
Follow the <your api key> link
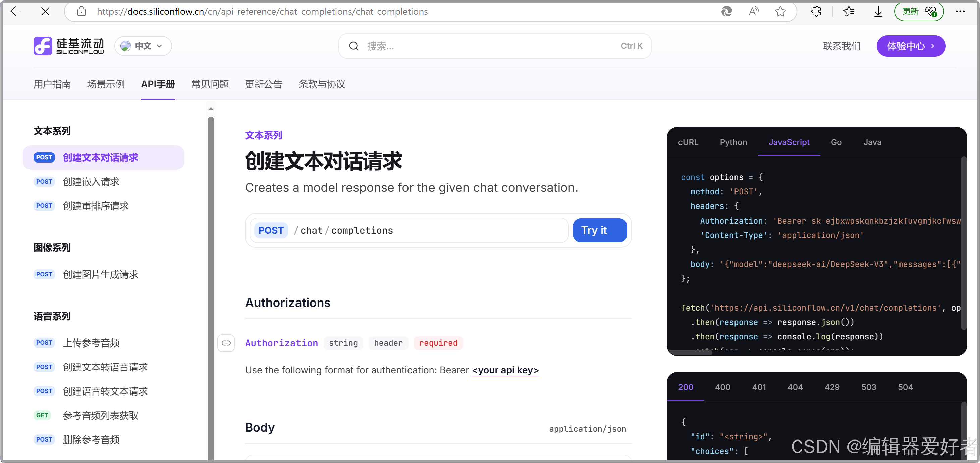(505, 370)
